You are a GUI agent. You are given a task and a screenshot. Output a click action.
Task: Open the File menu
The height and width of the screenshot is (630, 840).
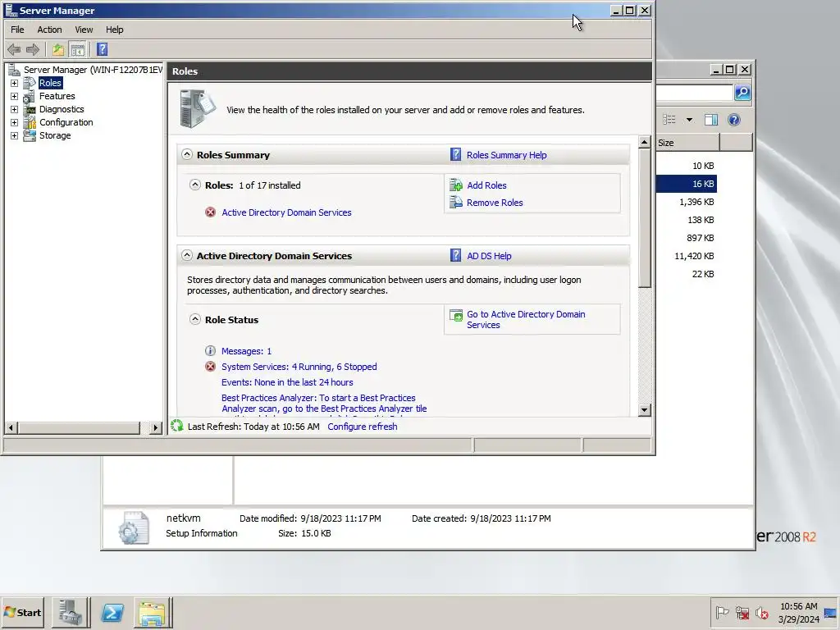[x=17, y=30]
